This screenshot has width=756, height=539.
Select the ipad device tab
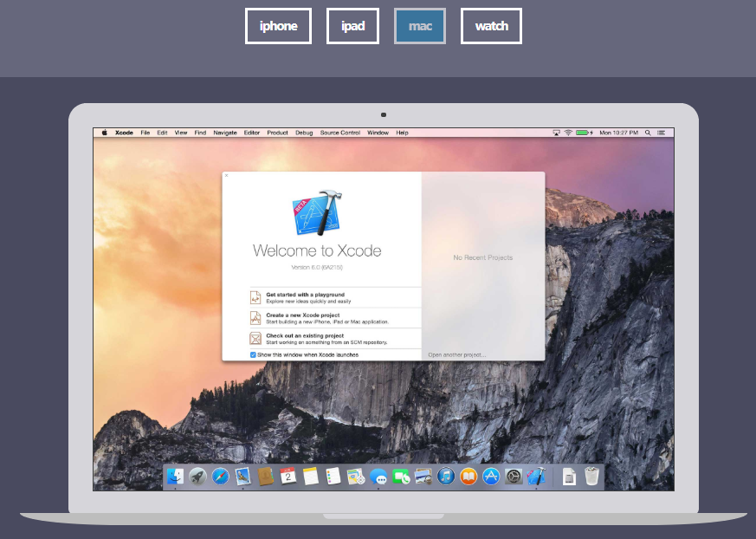click(353, 26)
